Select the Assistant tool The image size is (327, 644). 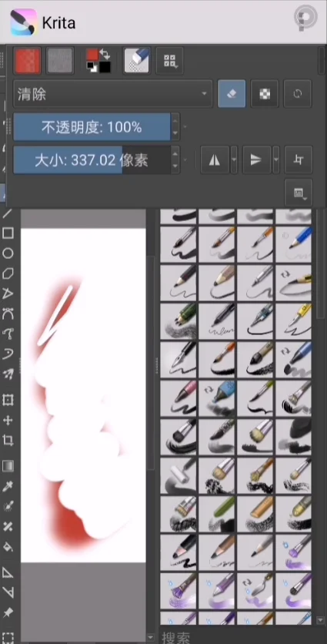point(8,572)
